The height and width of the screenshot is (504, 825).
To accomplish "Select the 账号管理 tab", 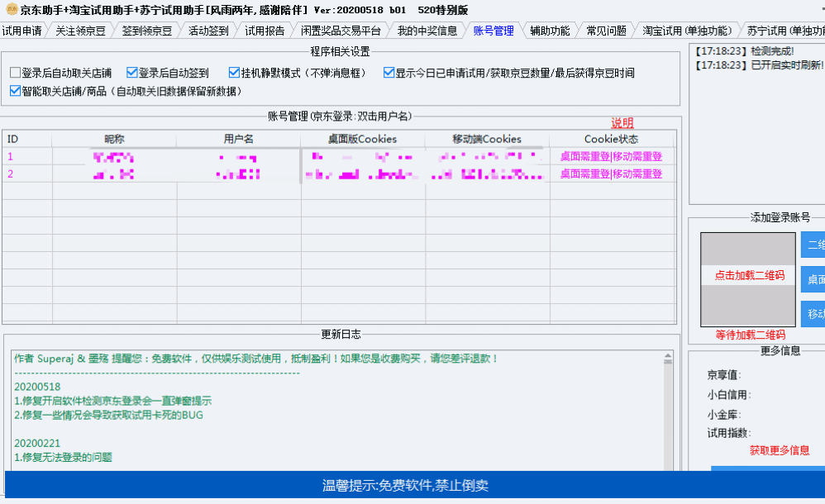I will [494, 31].
